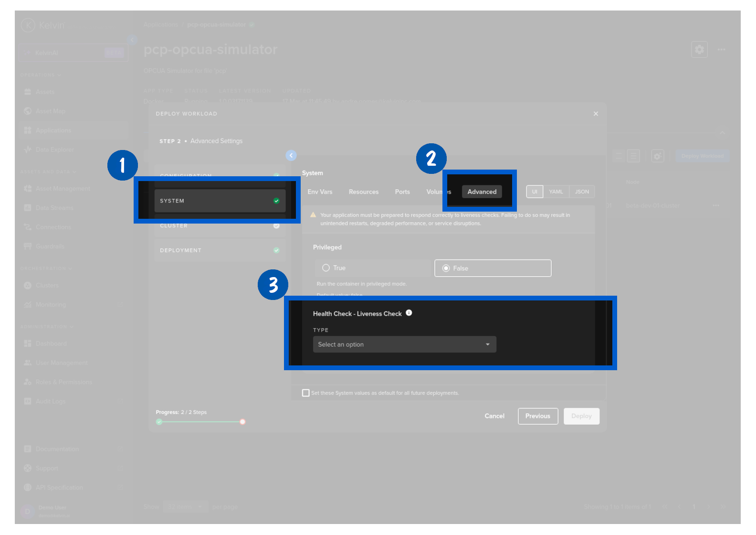Click the info icon beside Health Check title

pos(409,313)
